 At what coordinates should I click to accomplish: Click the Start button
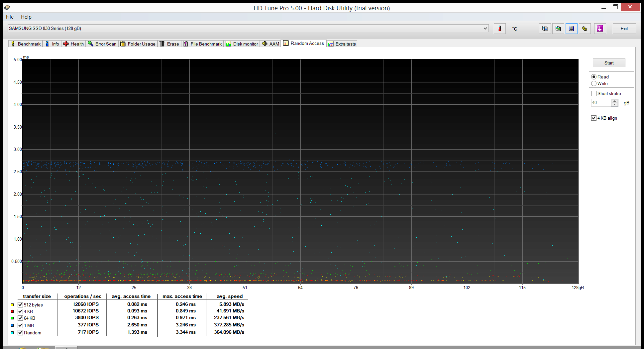click(609, 63)
